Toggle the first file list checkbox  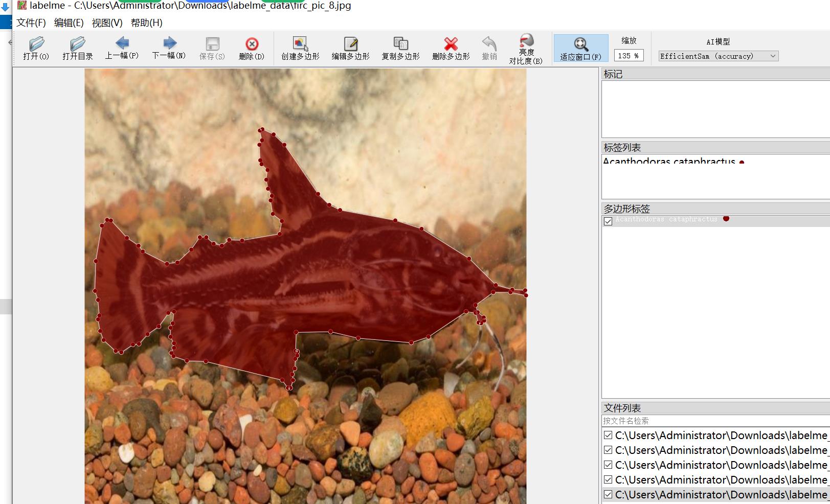click(x=608, y=435)
